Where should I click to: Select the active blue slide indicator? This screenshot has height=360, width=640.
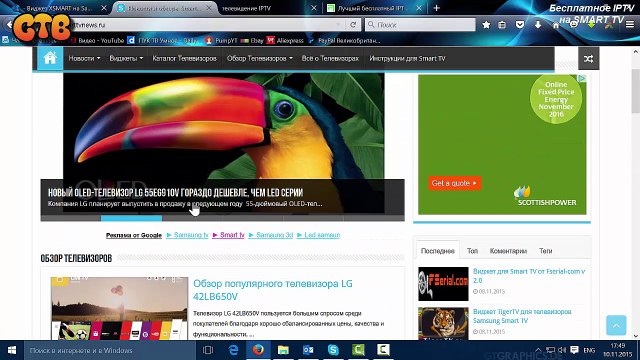pos(131,218)
